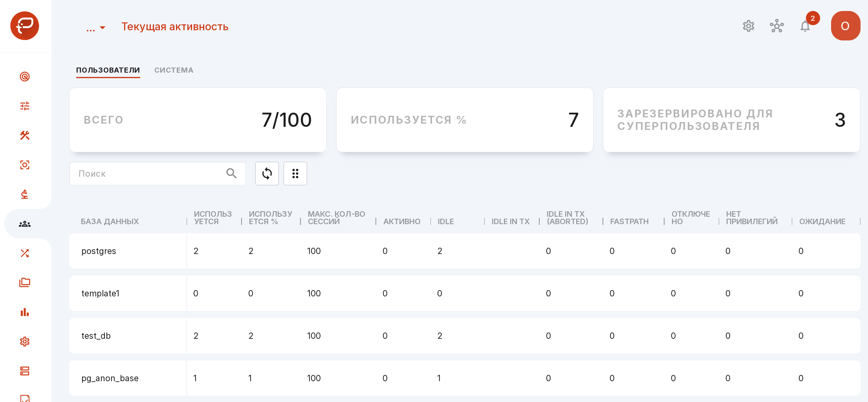Select the pg_anon_base database row
This screenshot has width=868, height=402.
tap(465, 378)
